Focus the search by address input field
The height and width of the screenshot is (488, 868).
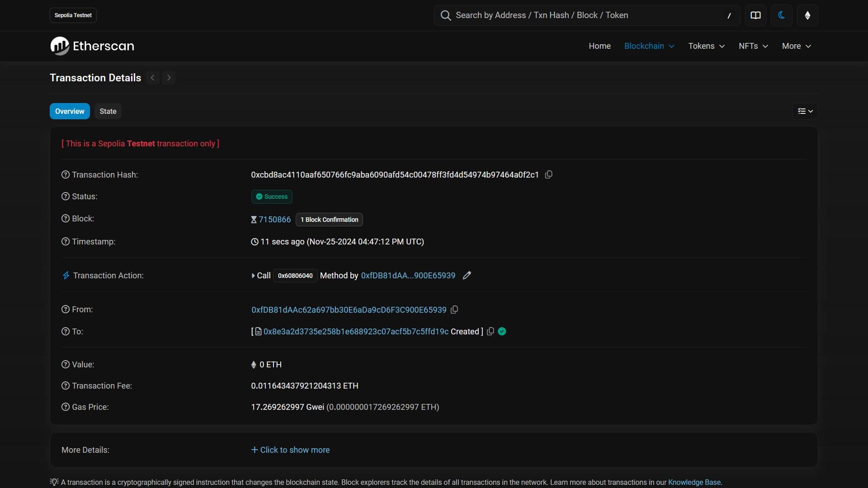(x=587, y=15)
